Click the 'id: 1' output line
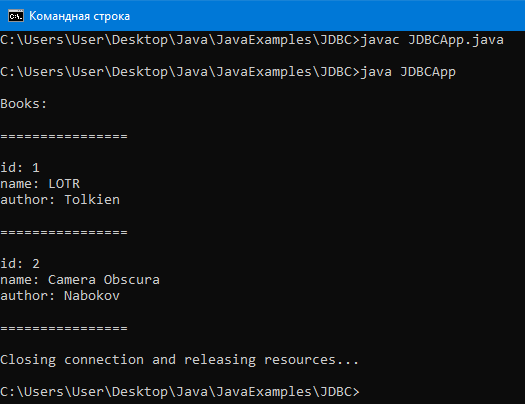Viewport: 525px width, 404px height. coord(20,168)
